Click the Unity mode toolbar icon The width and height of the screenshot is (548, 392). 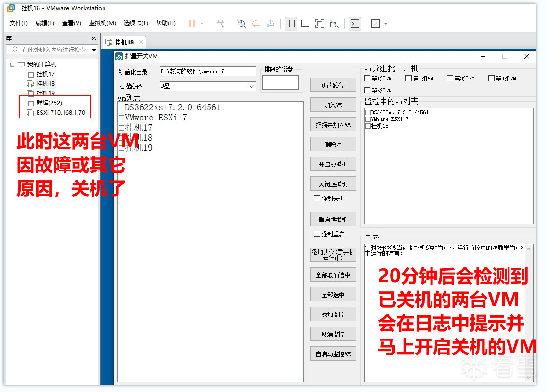(x=334, y=24)
